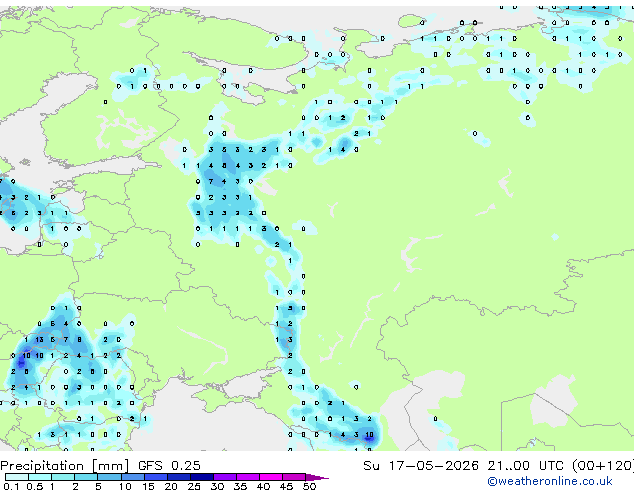Click the '(00+120)' forecast offset text
The width and height of the screenshot is (634, 490).
[x=603, y=466]
